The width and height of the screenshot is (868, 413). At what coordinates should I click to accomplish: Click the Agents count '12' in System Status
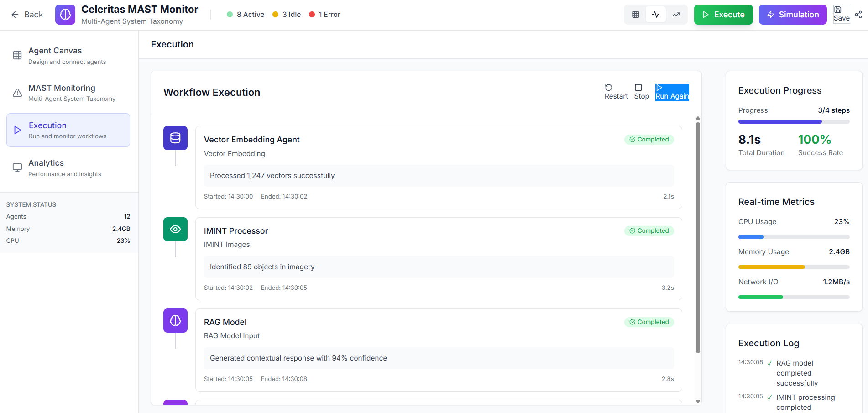click(x=127, y=217)
